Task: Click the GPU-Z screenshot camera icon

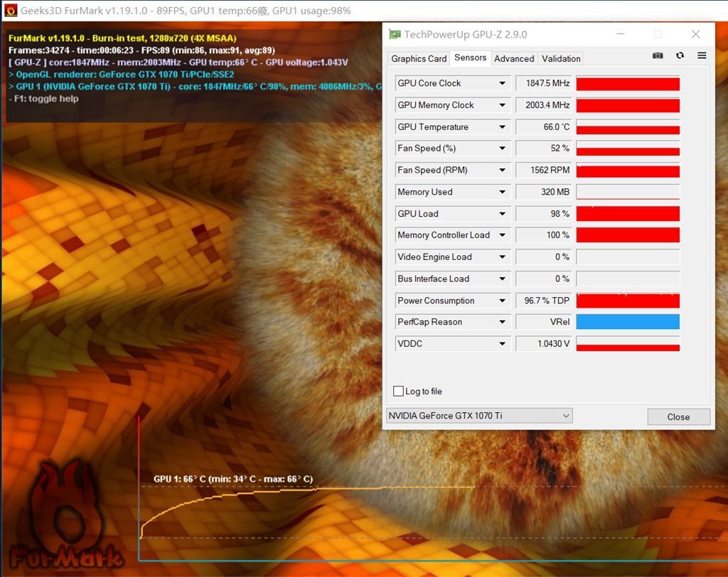Action: coord(658,55)
